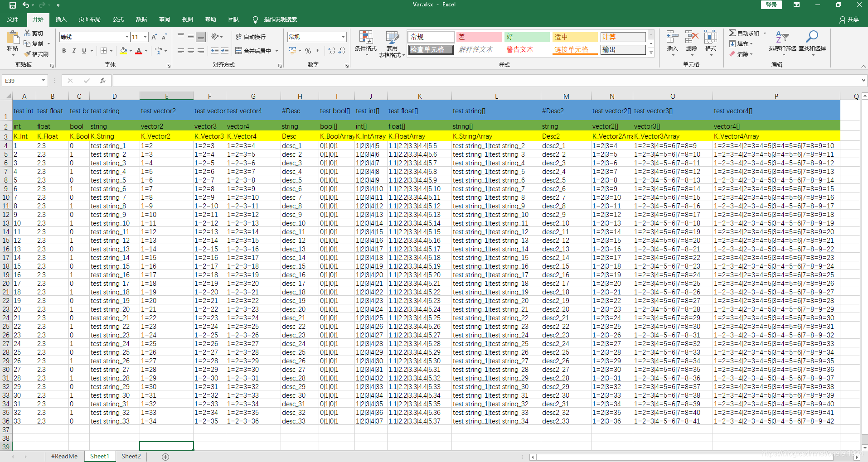
Task: Click the Undo arrow icon
Action: coord(26,5)
